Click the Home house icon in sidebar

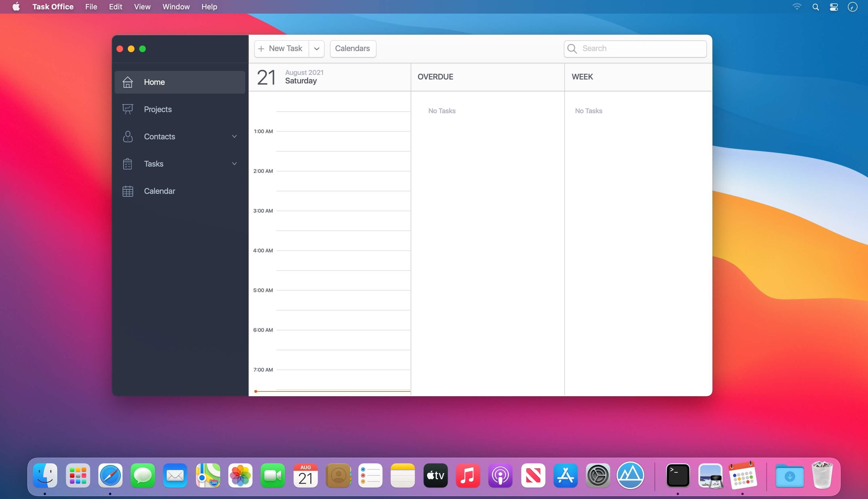127,82
